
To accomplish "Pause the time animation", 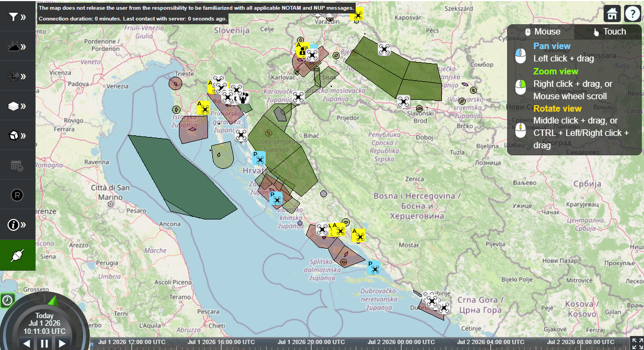I will point(44,344).
